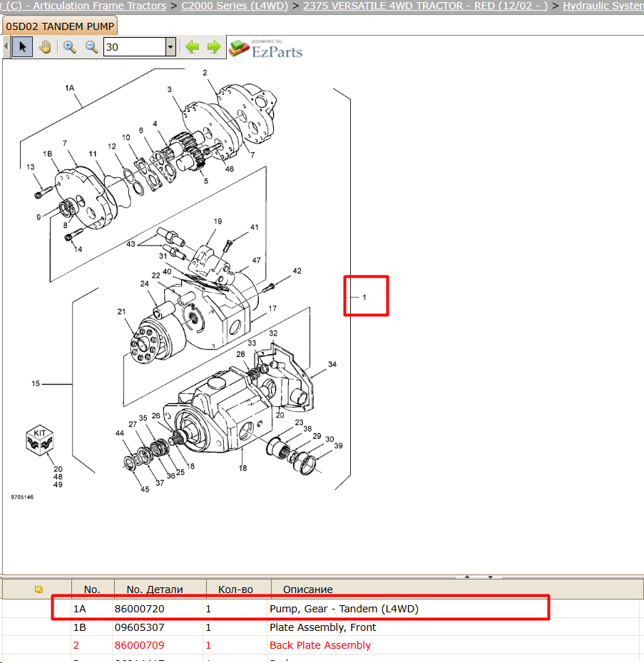Click callout 42 screw label
Image resolution: width=644 pixels, height=663 pixels.
297,270
